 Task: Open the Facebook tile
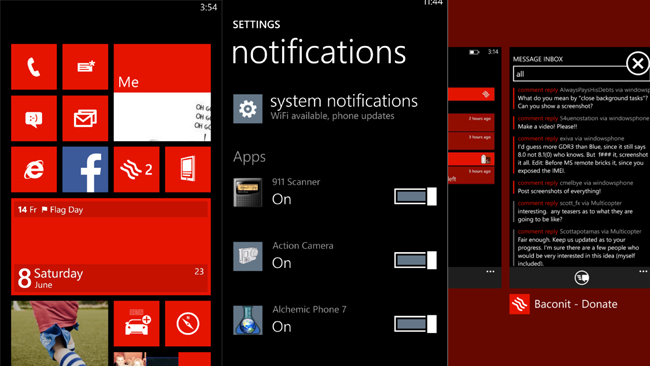coord(85,170)
